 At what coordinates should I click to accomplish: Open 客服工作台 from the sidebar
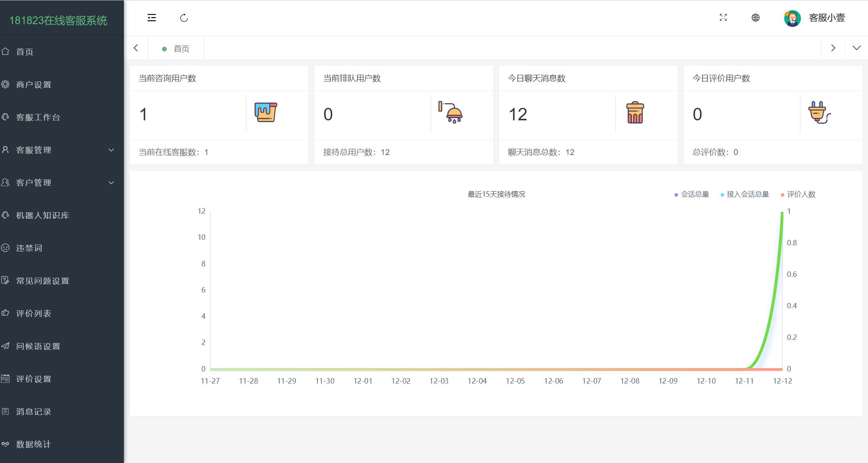pyautogui.click(x=38, y=117)
